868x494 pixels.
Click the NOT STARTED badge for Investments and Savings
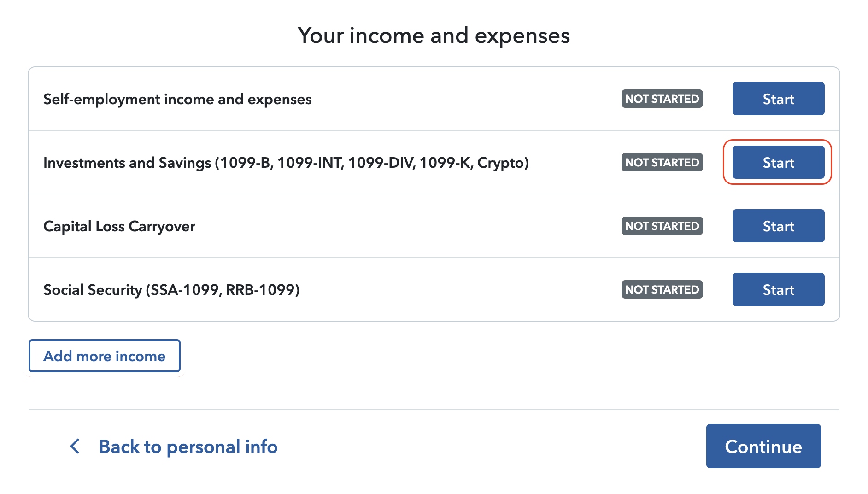point(662,162)
